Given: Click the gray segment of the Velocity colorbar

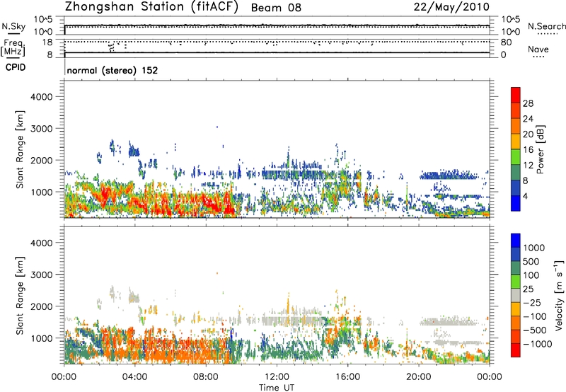Looking at the screenshot, I should tap(516, 296).
